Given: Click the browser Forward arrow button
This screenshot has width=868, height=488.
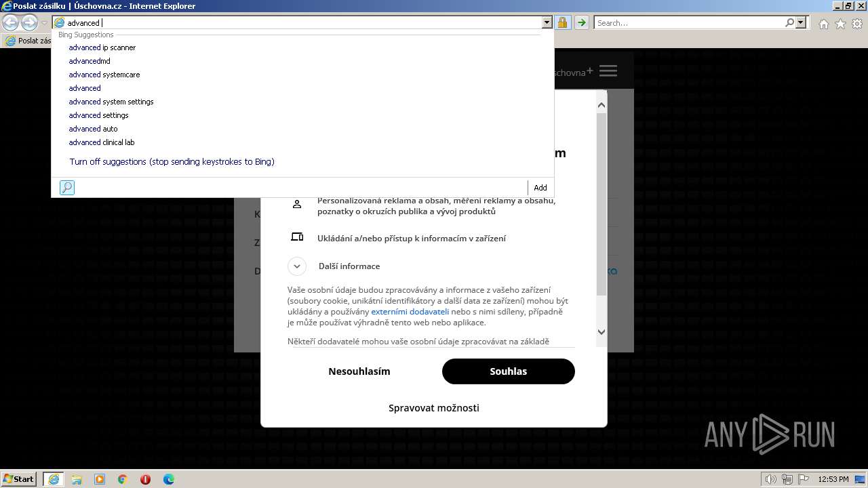Looking at the screenshot, I should coord(29,22).
